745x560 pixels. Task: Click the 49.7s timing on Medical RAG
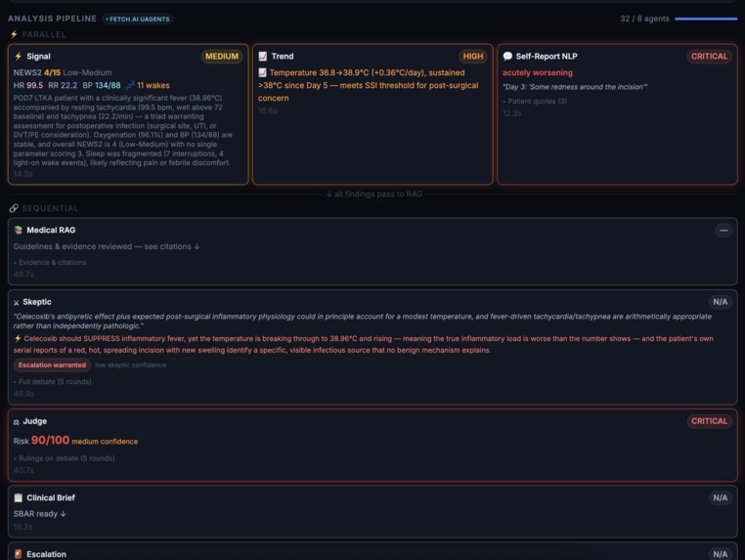[x=23, y=274]
